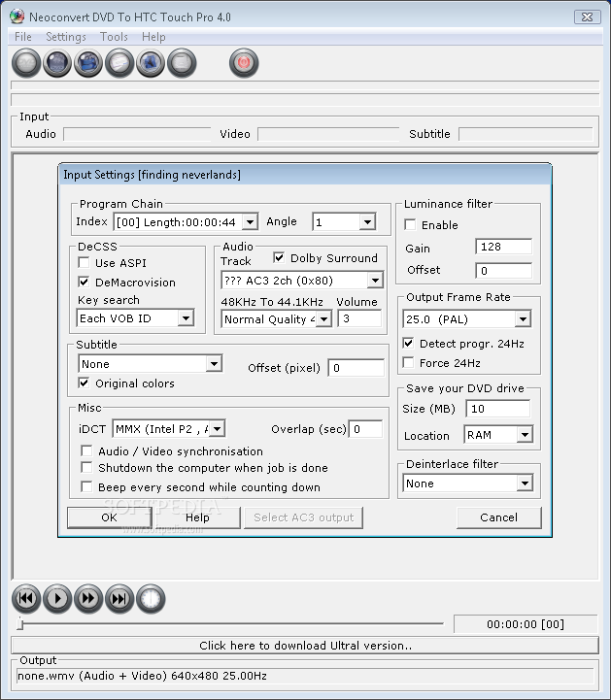
Task: Enable Beep every second while counting down
Action: pos(86,486)
